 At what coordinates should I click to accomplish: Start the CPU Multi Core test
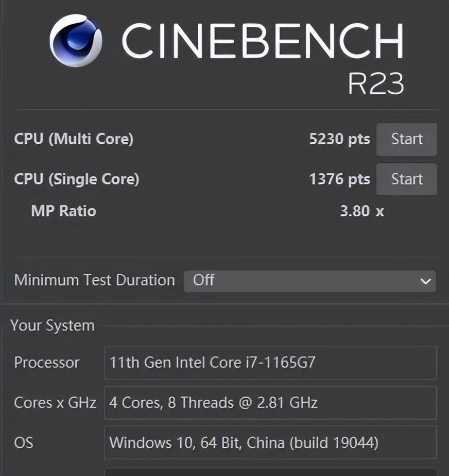[x=406, y=139]
